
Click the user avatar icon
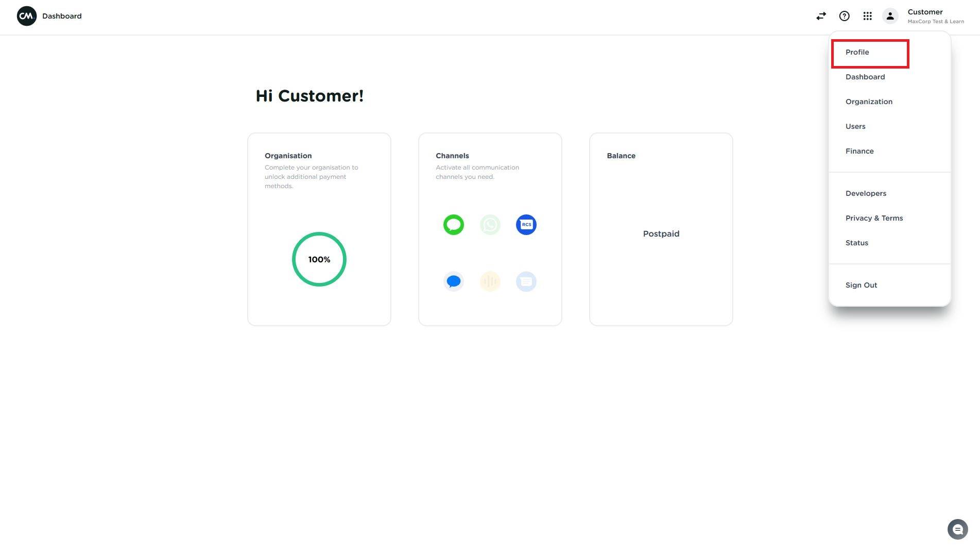[890, 16]
